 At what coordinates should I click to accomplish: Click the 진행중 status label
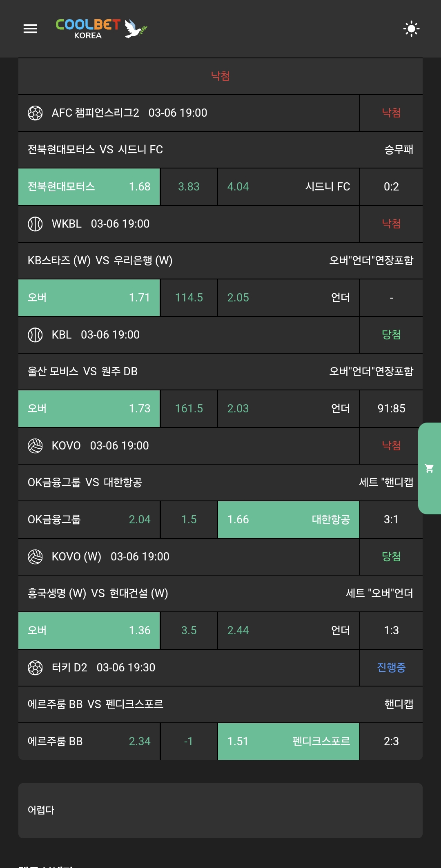pos(391,668)
